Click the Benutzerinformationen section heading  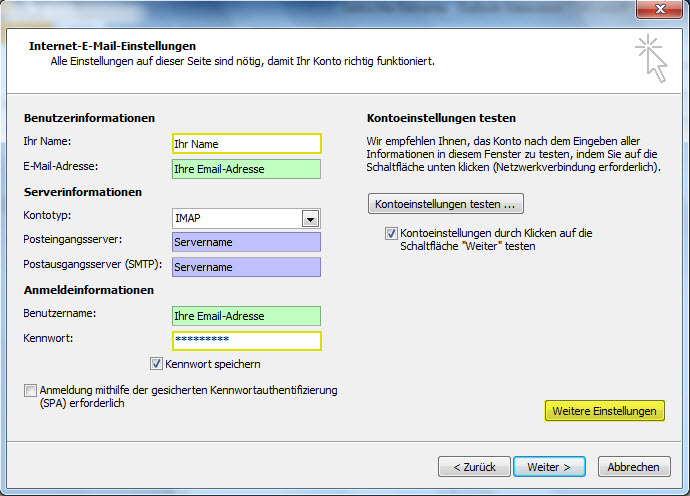(x=89, y=118)
